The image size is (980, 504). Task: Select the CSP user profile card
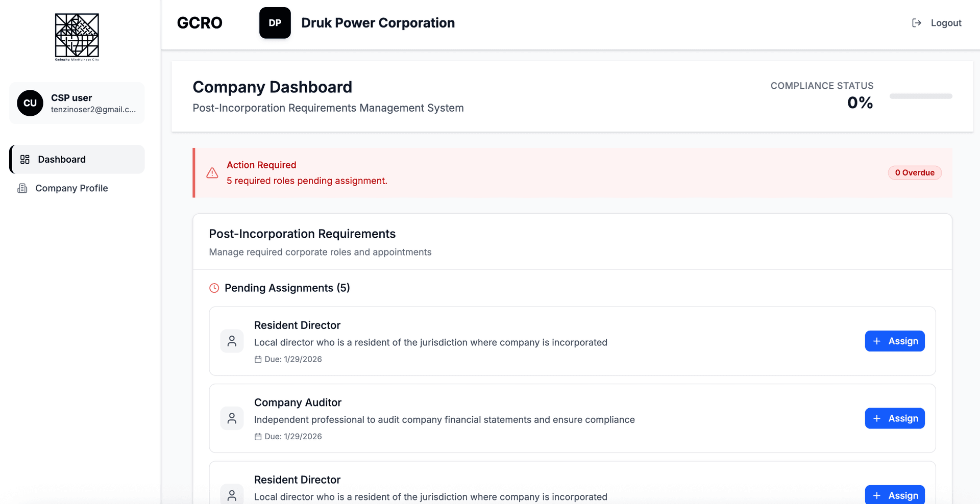pyautogui.click(x=77, y=103)
